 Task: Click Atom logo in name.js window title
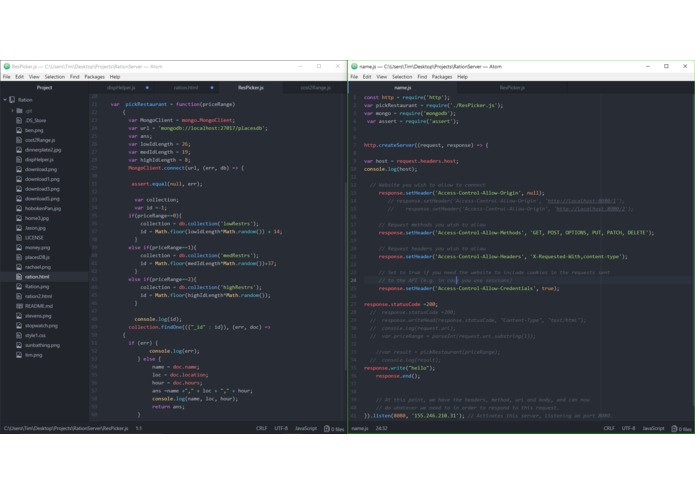point(354,66)
